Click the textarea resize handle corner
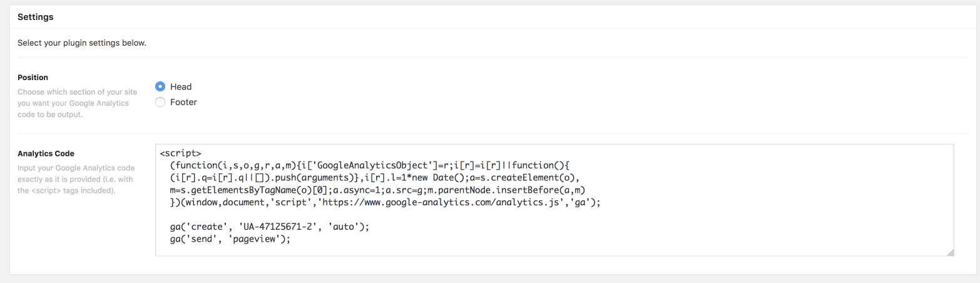Viewport: 980px width, 283px height. click(x=950, y=252)
